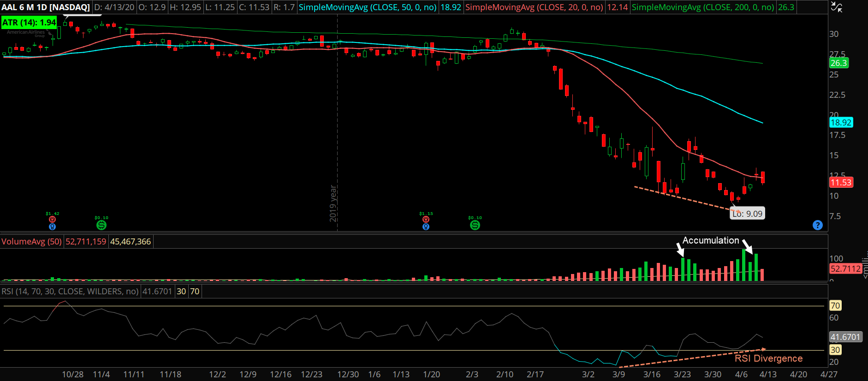Viewport: 868px width, 381px height.
Task: Click the 4/13 date on the time axis
Action: [768, 374]
